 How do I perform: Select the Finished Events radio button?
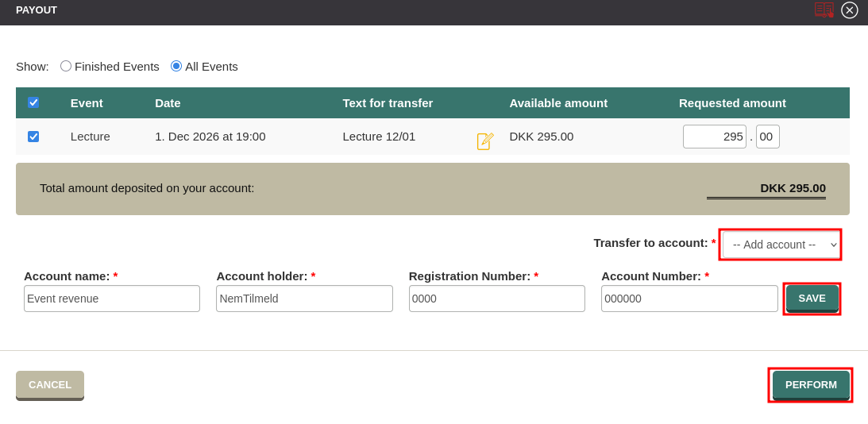[x=66, y=66]
